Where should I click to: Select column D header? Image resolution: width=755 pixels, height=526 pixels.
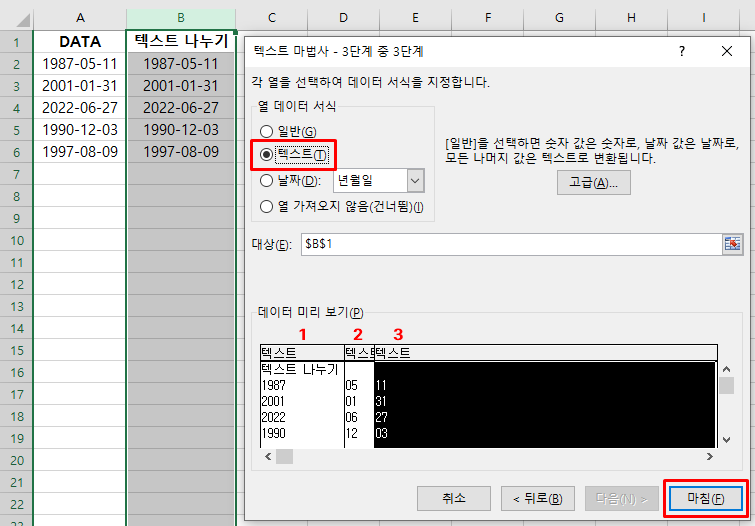tap(343, 18)
